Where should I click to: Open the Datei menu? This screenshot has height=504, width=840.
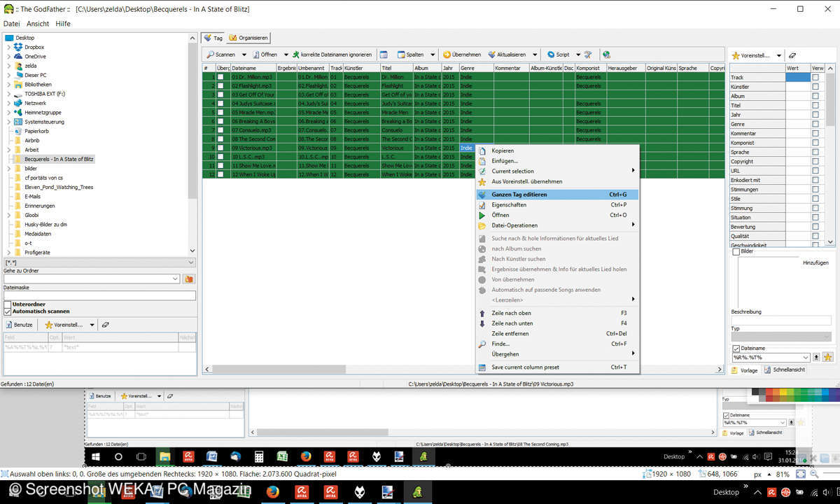tap(11, 24)
